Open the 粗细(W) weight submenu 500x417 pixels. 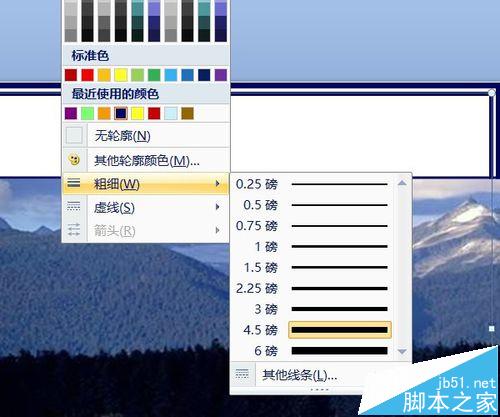click(x=146, y=184)
